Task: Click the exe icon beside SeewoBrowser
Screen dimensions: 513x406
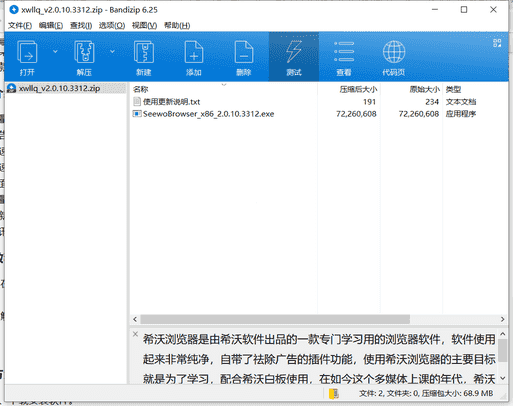Action: (x=137, y=114)
